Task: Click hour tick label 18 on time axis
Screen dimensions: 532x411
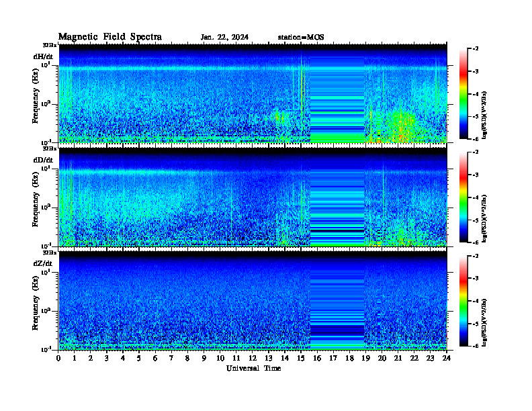Action: point(349,358)
